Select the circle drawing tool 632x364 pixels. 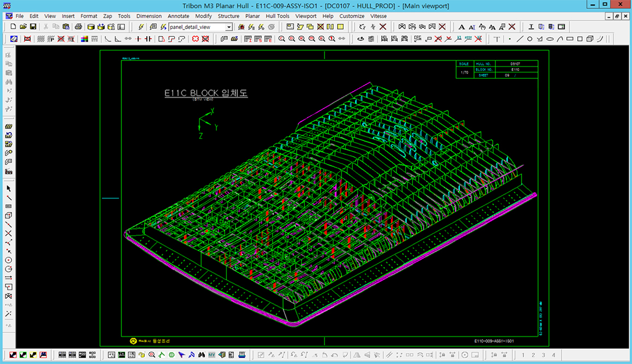pos(530,39)
